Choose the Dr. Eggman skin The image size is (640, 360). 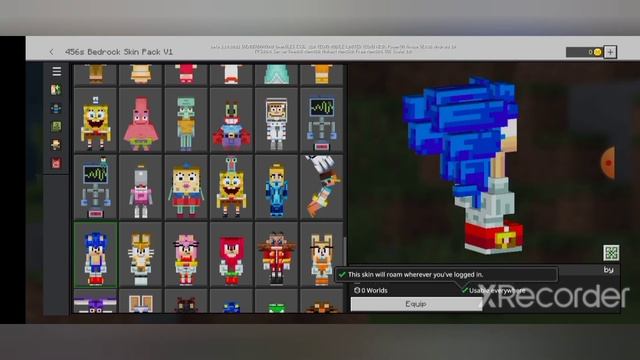click(x=276, y=255)
